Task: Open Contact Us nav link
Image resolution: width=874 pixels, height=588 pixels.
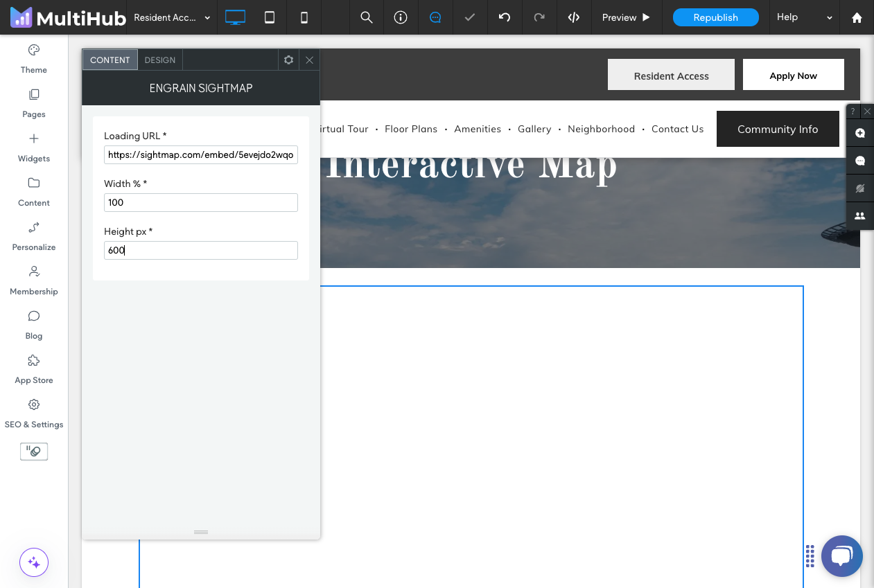Action: (677, 129)
